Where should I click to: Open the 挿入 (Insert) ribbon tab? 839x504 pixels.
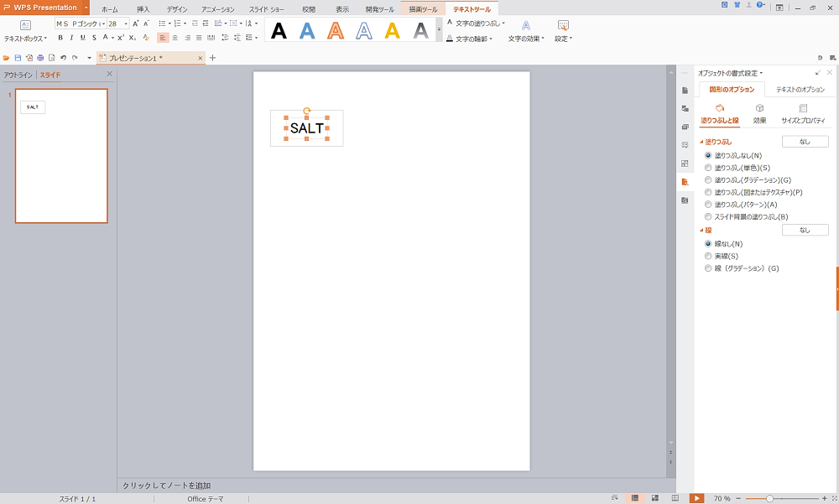(x=143, y=9)
